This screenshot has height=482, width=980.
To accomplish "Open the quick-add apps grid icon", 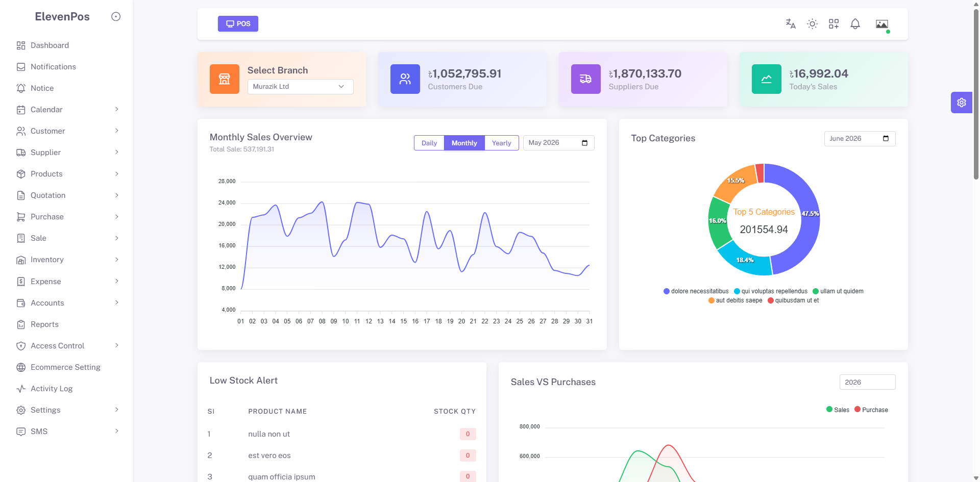I will click(834, 24).
